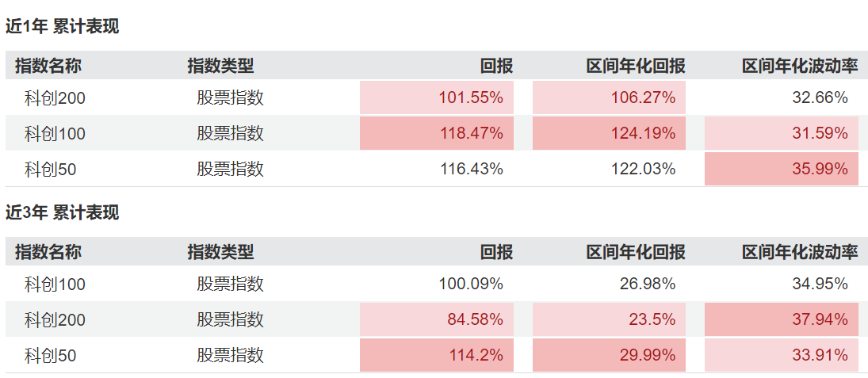Click the 118.47% return cell
Image resolution: width=868 pixels, height=378 pixels.
[x=437, y=133]
